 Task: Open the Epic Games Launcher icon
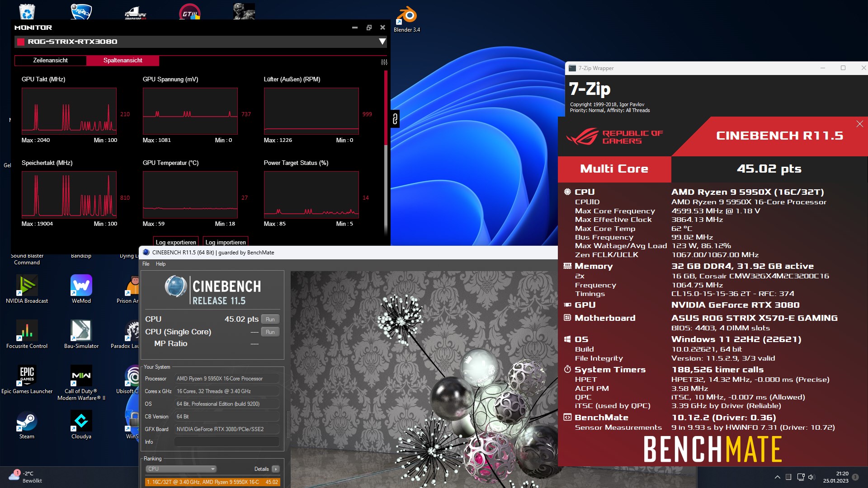27,380
